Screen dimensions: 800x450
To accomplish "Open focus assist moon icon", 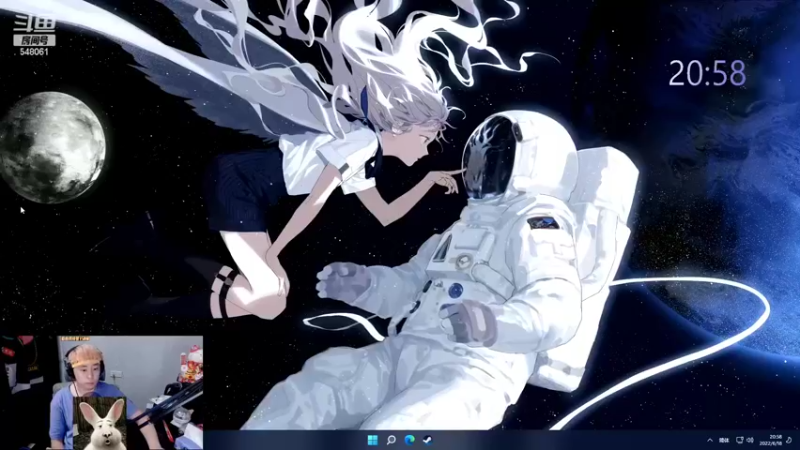I will pyautogui.click(x=789, y=440).
